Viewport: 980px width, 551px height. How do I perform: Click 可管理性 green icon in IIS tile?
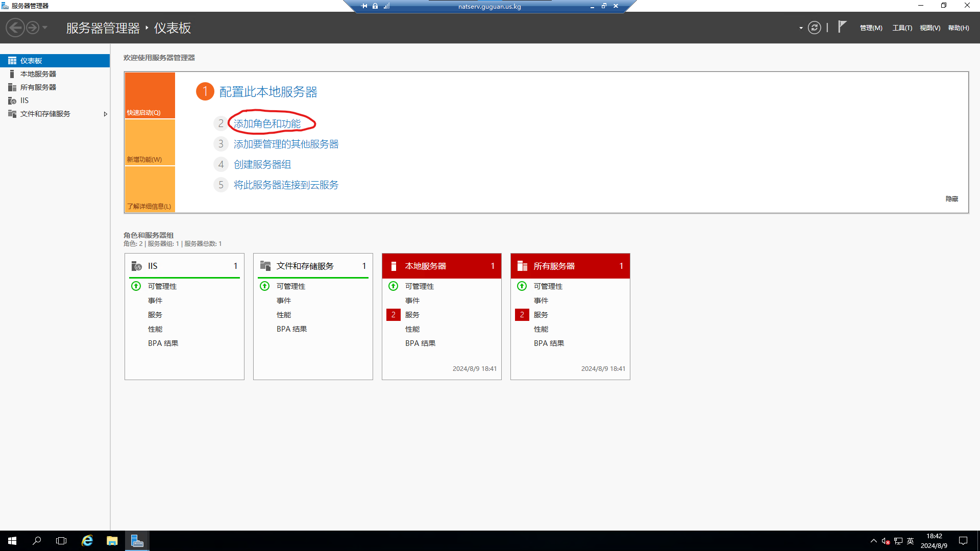click(x=136, y=286)
